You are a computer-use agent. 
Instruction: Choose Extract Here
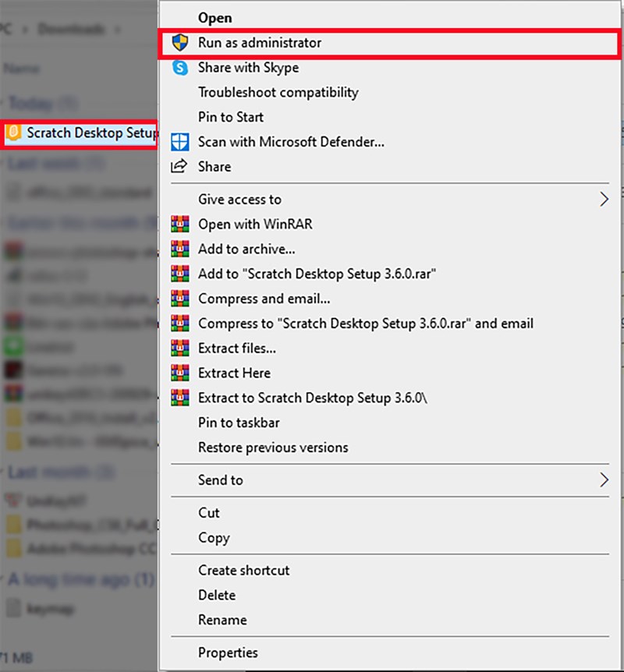(x=389, y=373)
